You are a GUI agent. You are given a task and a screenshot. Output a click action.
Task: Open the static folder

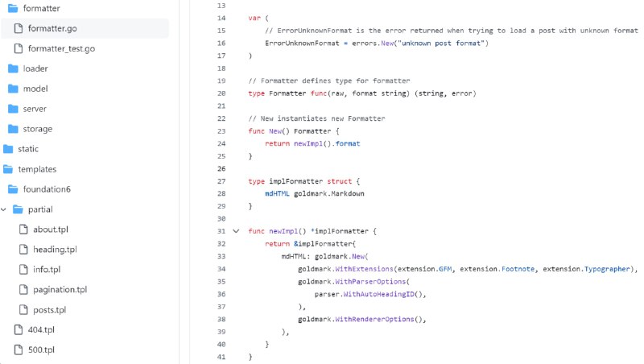tap(28, 149)
